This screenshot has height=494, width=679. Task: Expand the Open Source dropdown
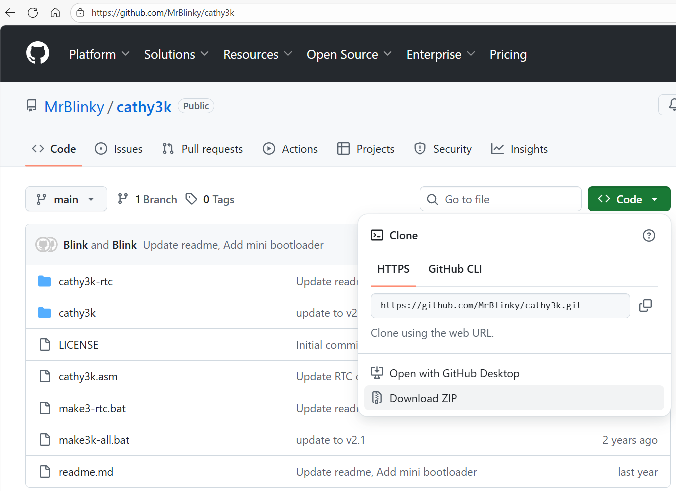click(x=348, y=54)
